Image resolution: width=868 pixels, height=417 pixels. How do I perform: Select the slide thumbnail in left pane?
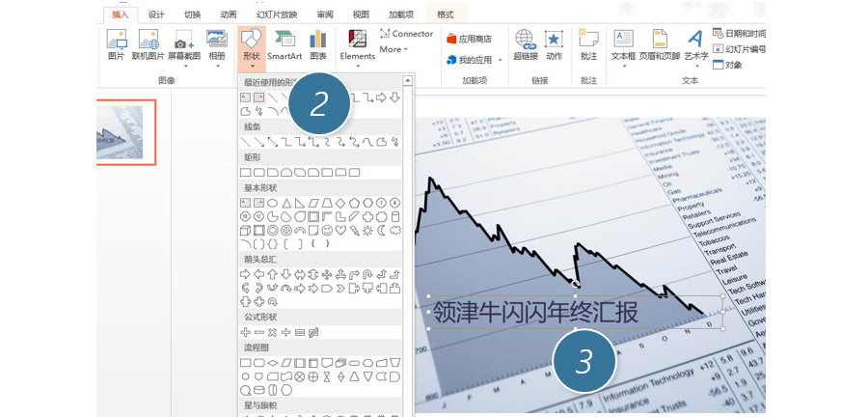119,132
